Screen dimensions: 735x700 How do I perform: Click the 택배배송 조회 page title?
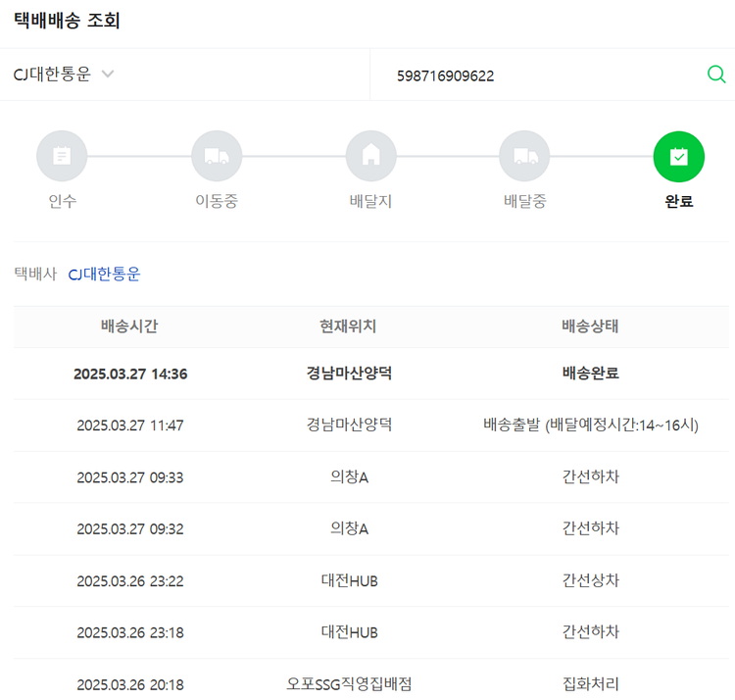67,20
